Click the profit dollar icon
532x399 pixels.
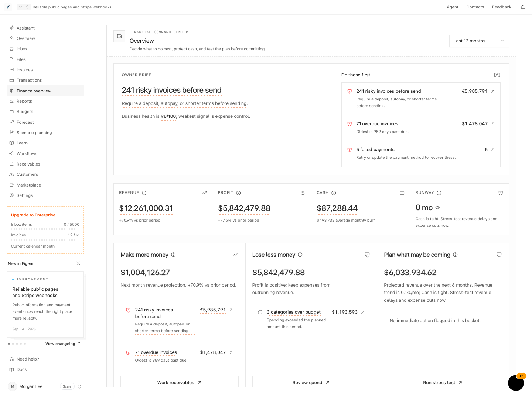pos(303,193)
